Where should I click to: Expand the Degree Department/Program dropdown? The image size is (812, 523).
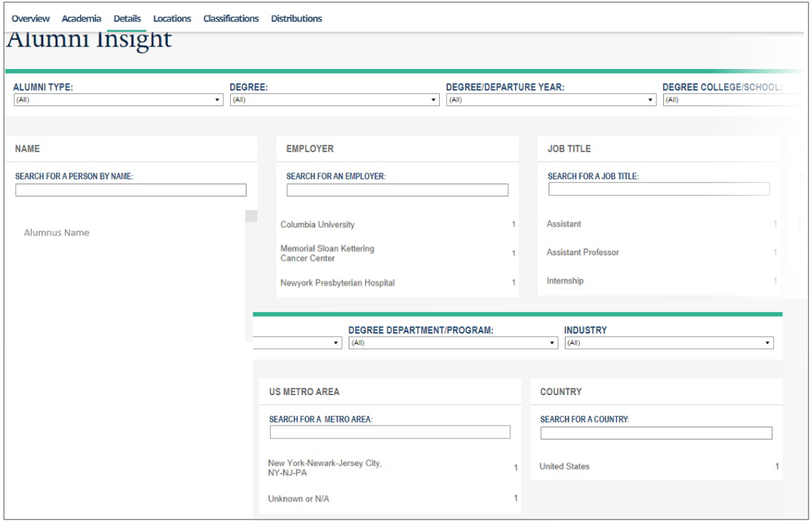pos(452,344)
